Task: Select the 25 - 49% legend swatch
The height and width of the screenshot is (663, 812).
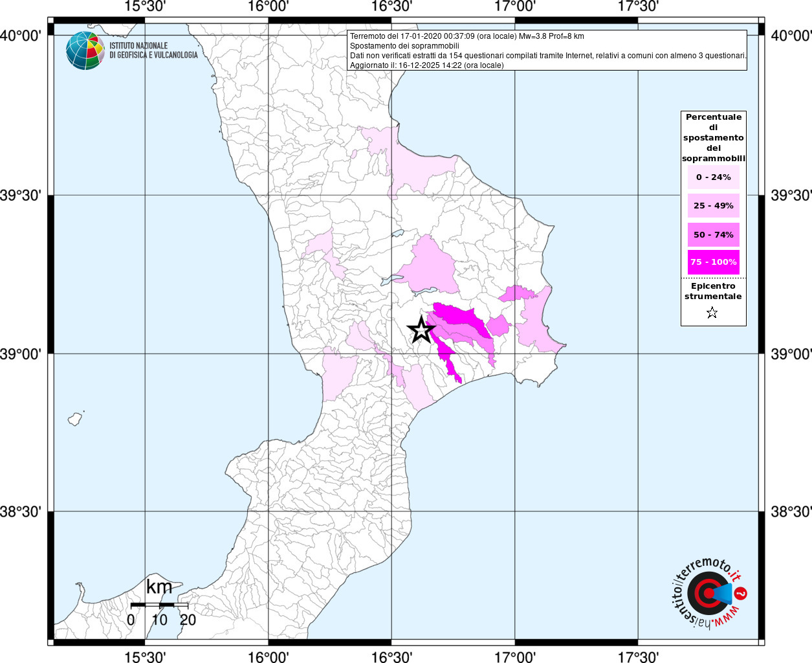Action: (x=714, y=206)
